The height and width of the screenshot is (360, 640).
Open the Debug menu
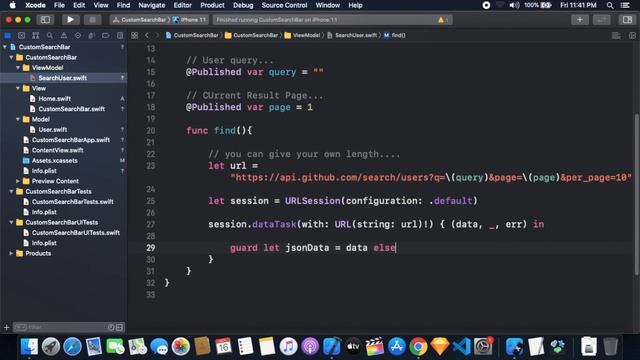[243, 5]
